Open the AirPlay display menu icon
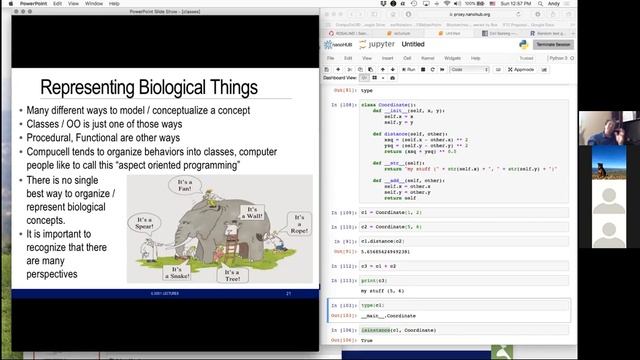The height and width of the screenshot is (360, 640). pyautogui.click(x=426, y=3)
